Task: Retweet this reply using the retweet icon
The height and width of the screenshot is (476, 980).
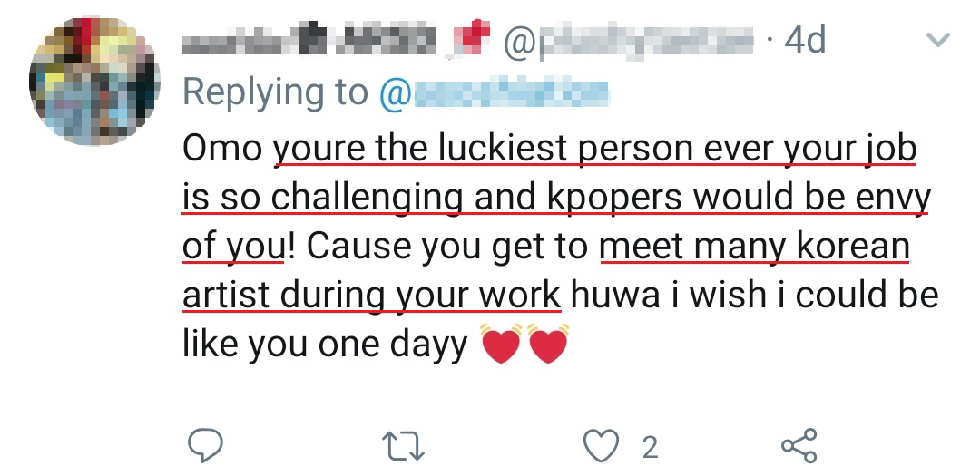Action: (400, 445)
